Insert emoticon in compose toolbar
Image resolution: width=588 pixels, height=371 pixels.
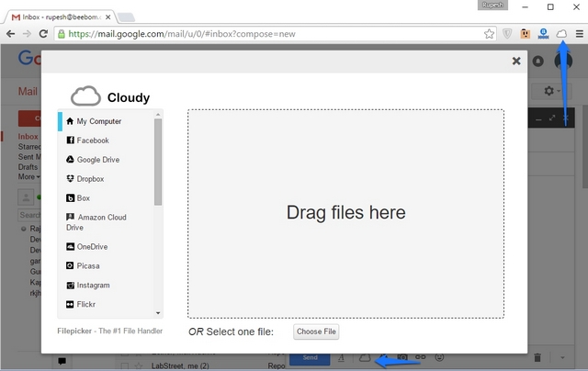click(439, 357)
